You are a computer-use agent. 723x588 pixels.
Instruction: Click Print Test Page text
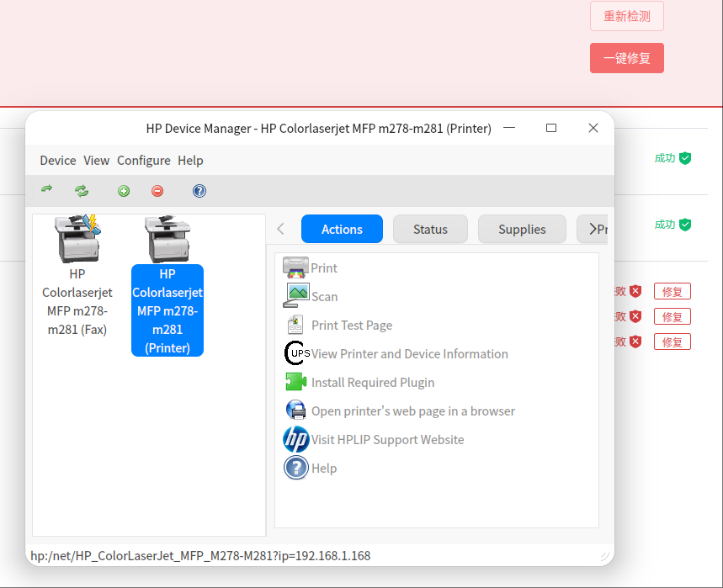[x=352, y=326]
